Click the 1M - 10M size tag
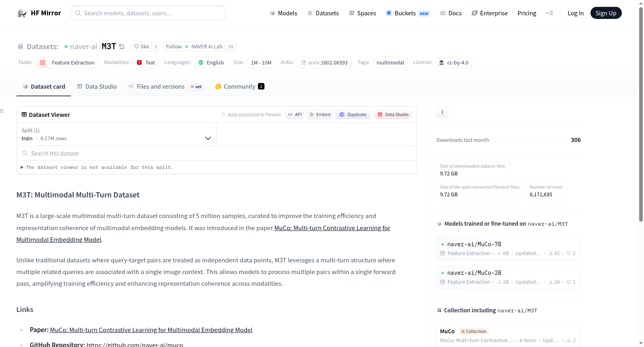The width and height of the screenshot is (644, 347). (261, 62)
